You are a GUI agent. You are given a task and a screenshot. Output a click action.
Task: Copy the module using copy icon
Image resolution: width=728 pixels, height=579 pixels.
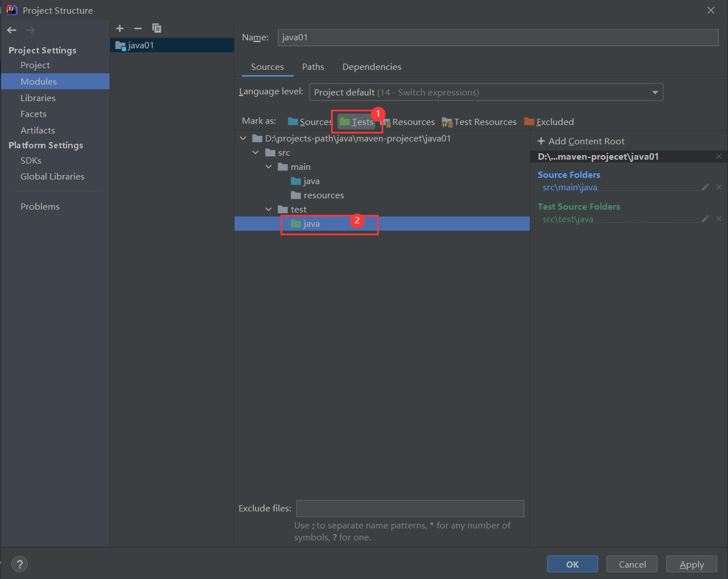157,28
